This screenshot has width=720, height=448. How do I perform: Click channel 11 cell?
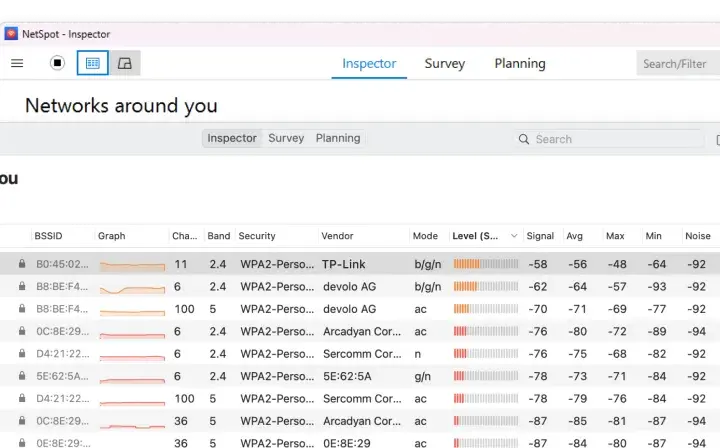(x=181, y=264)
